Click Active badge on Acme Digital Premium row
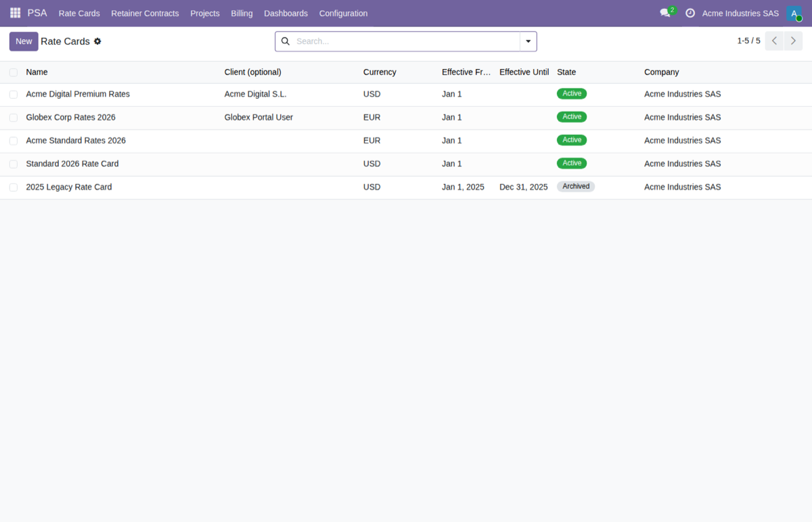The height and width of the screenshot is (522, 812). pos(572,93)
